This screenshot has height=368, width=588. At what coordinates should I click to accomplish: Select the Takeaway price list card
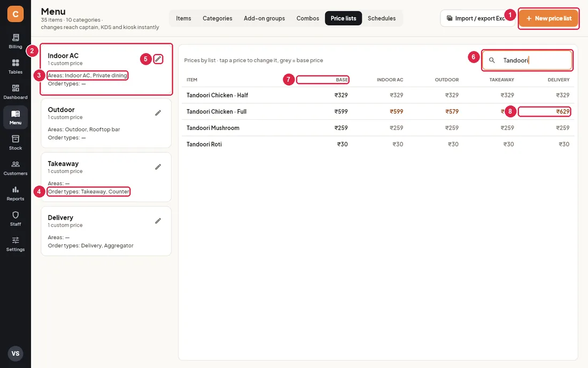(x=106, y=177)
